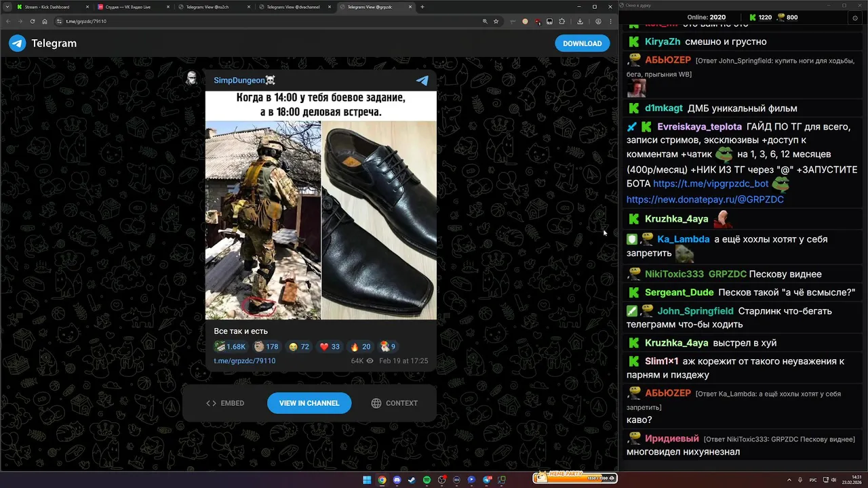Click username Evreiskaya_teplota in chat
The height and width of the screenshot is (488, 868).
[x=699, y=127]
